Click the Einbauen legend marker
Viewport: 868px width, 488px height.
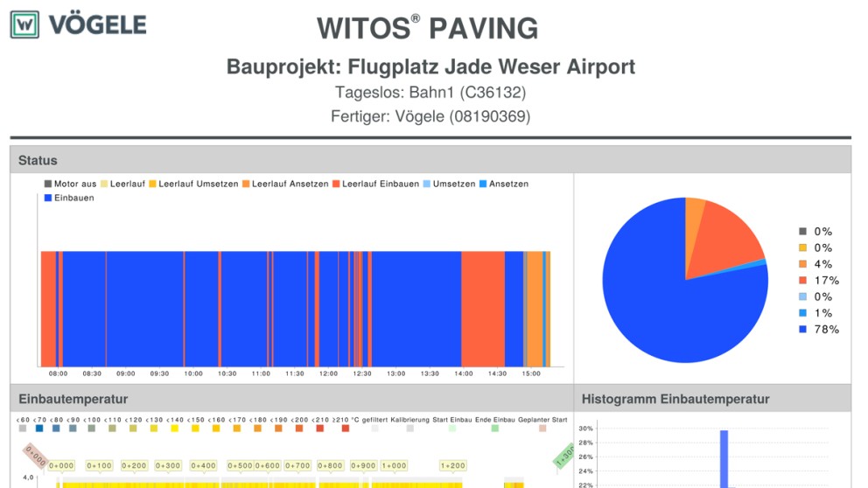click(x=48, y=199)
